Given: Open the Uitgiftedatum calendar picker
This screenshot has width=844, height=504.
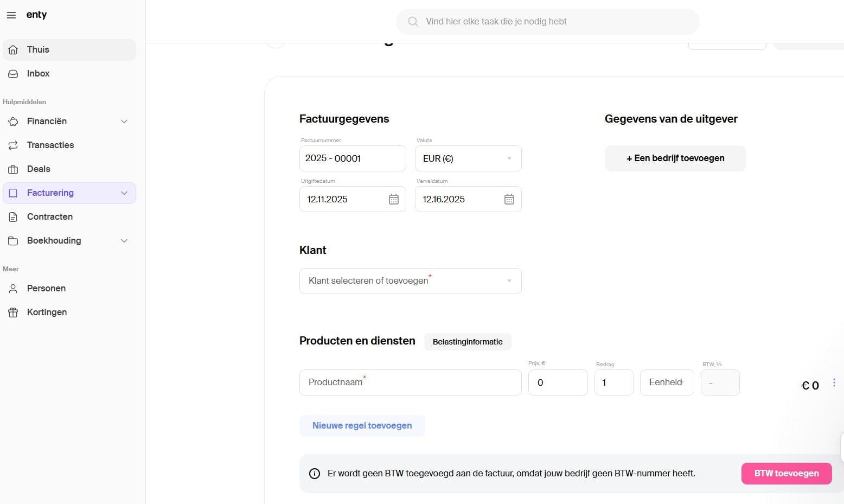Looking at the screenshot, I should pyautogui.click(x=393, y=199).
